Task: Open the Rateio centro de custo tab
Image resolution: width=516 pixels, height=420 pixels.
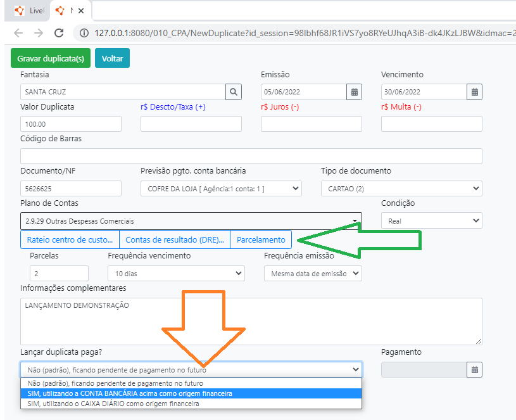Action: [x=70, y=240]
